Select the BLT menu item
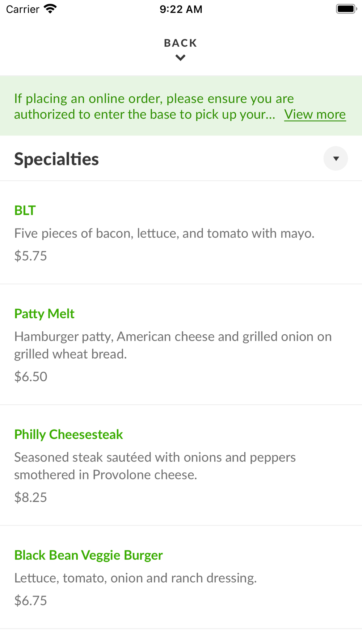 pos(25,210)
